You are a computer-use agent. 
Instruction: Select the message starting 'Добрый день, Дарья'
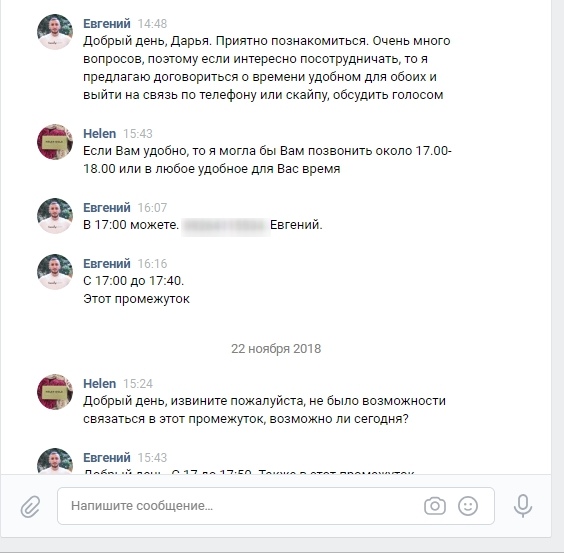267,68
